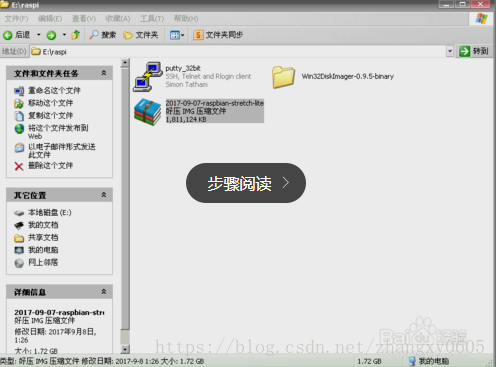Click the email envelope task icon
The image size is (496, 367).
click(19, 147)
